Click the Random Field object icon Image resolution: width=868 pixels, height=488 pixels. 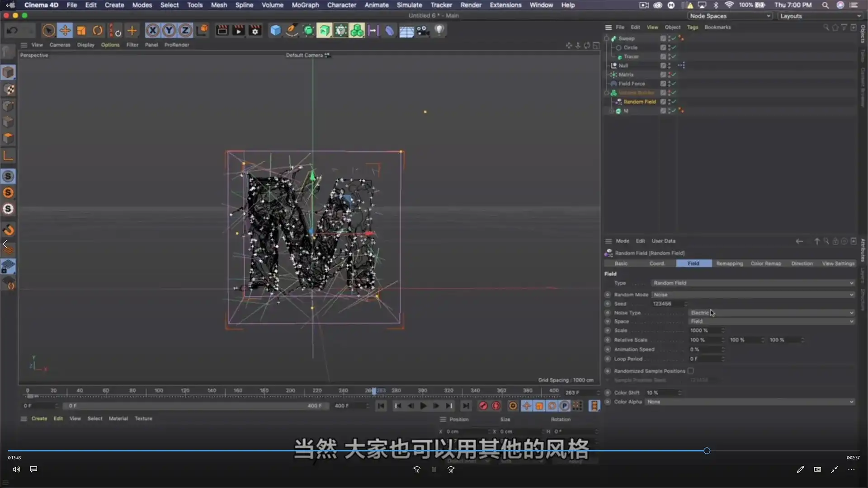[x=619, y=102]
